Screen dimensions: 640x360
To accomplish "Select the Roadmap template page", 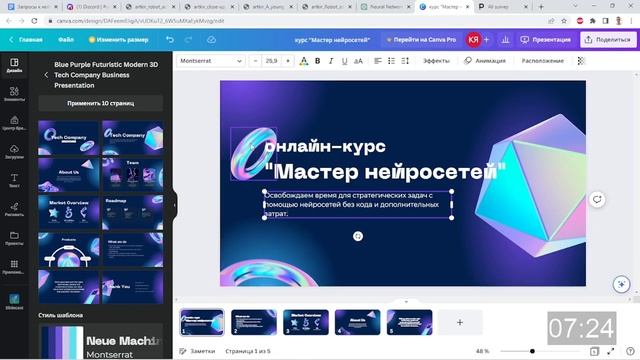I will (x=132, y=212).
